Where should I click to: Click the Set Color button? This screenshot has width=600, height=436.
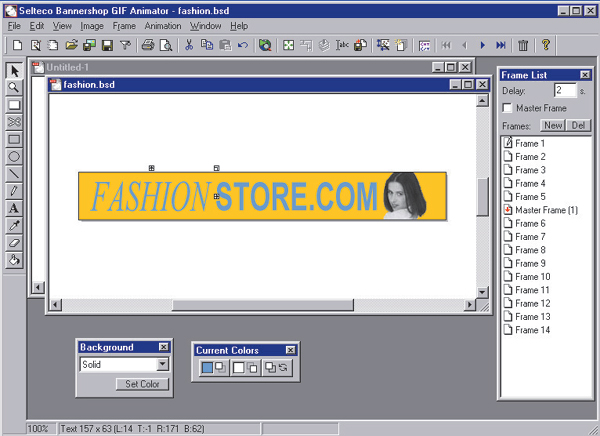[x=142, y=384]
